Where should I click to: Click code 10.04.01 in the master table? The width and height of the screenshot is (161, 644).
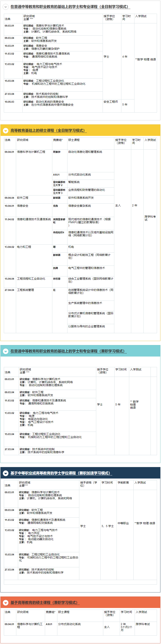pyautogui.click(x=9, y=206)
